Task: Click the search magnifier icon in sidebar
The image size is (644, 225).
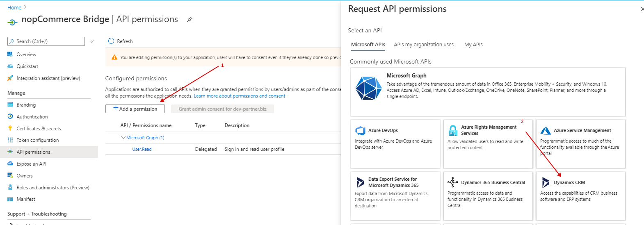Action: [12, 41]
